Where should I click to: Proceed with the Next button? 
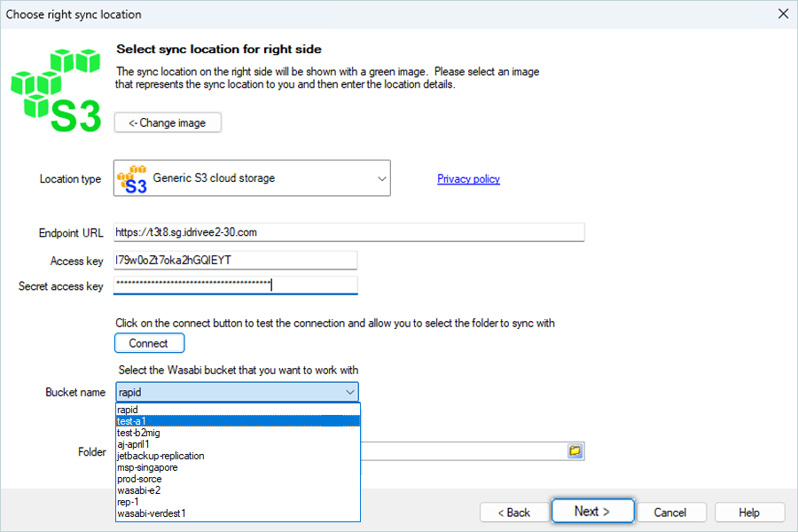pyautogui.click(x=592, y=511)
